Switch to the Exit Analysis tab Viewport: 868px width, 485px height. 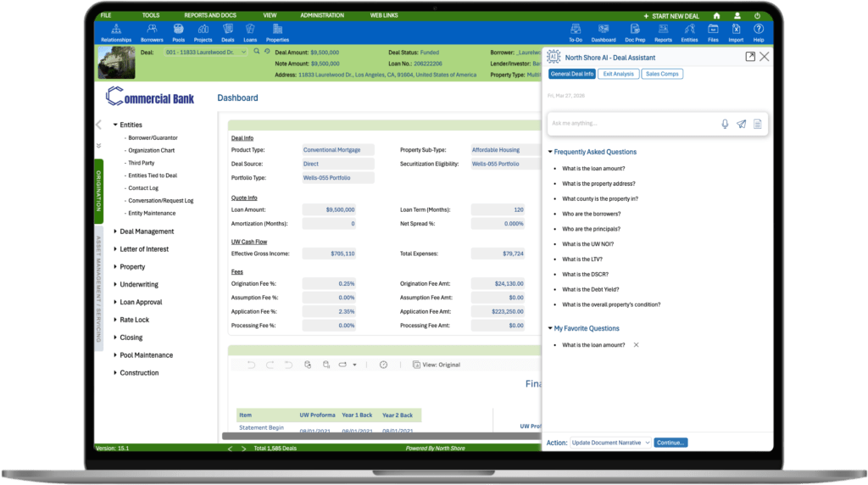pos(618,75)
